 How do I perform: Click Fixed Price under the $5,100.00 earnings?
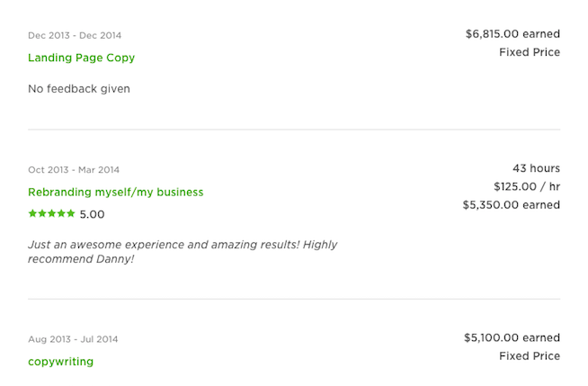click(530, 355)
